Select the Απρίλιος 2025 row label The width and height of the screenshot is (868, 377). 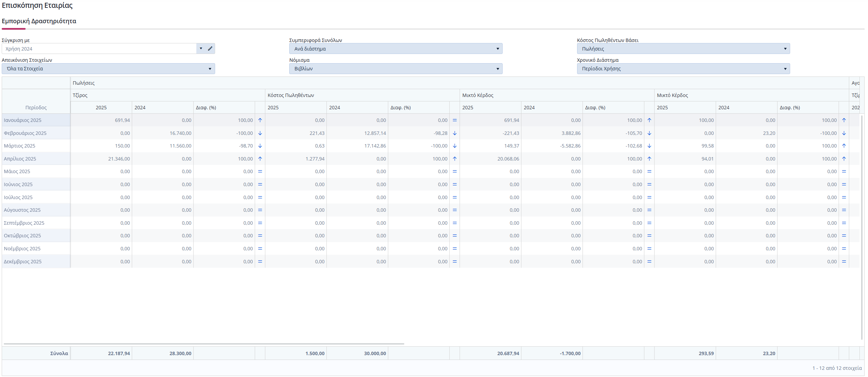click(20, 159)
